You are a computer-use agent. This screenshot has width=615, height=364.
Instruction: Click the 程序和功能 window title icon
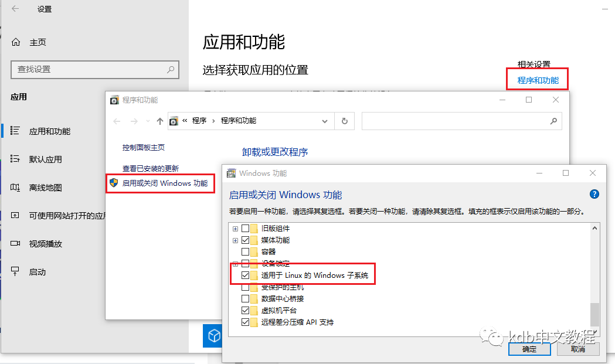point(114,100)
